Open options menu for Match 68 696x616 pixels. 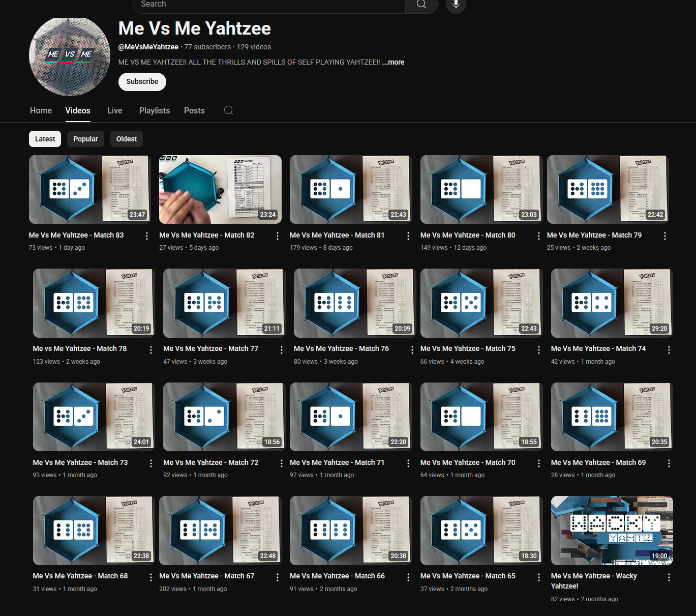pos(151,577)
